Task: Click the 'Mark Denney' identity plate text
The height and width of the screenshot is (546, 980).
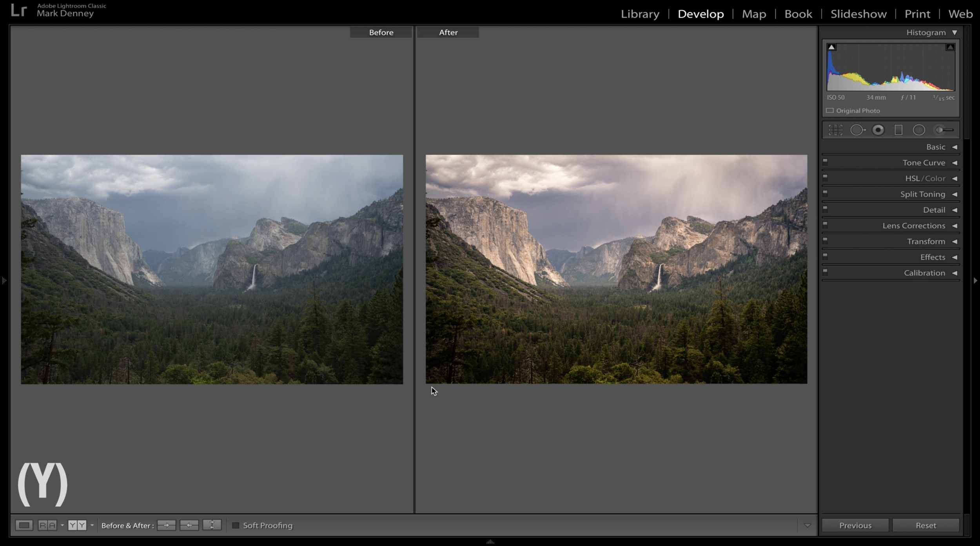Action: 65,14
